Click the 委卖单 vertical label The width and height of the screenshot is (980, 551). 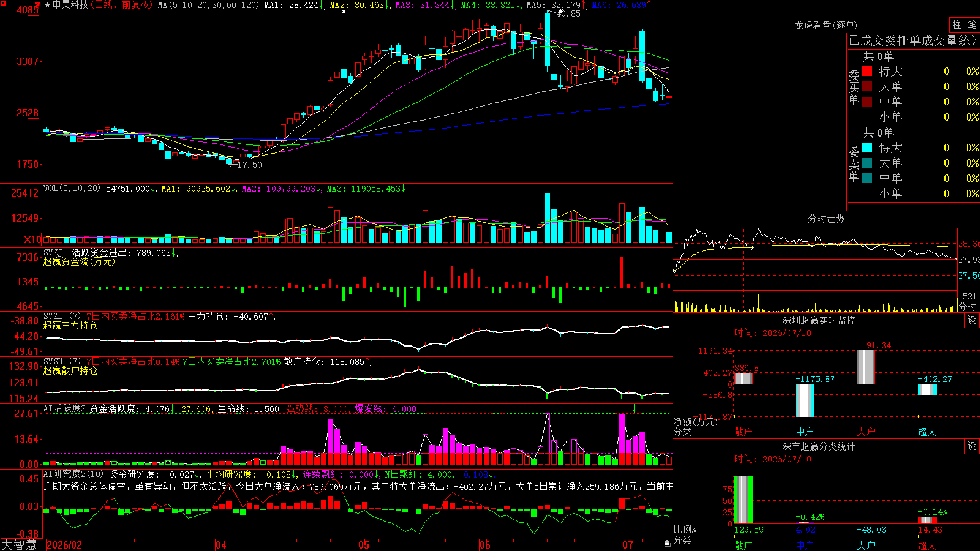tap(854, 164)
